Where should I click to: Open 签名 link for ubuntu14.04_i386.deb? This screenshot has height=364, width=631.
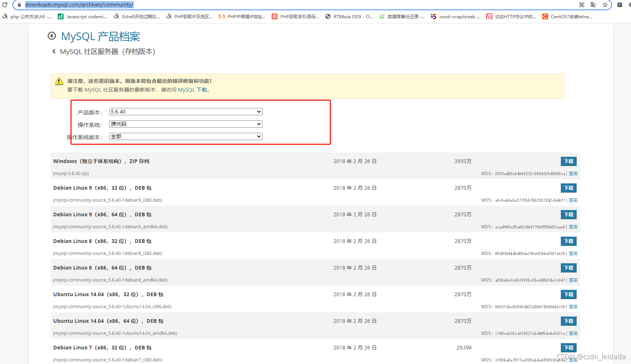coord(573,307)
